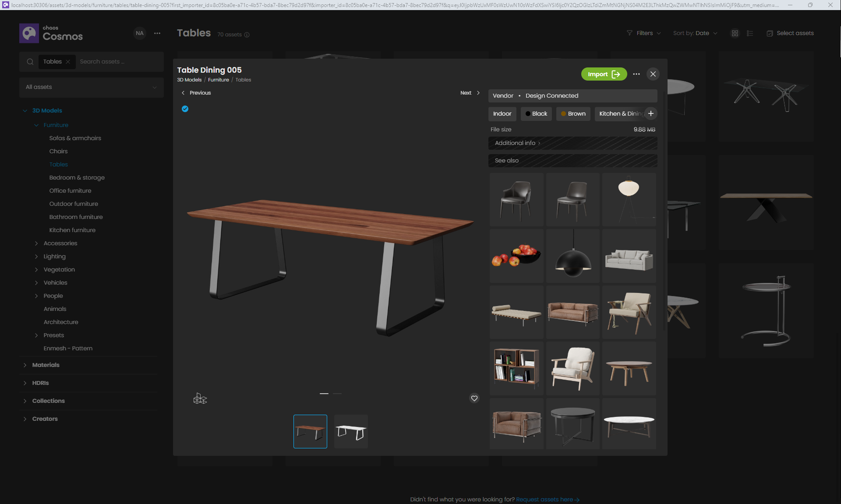Toggle the 3D wireframe view icon
This screenshot has height=504, width=841.
tap(200, 398)
